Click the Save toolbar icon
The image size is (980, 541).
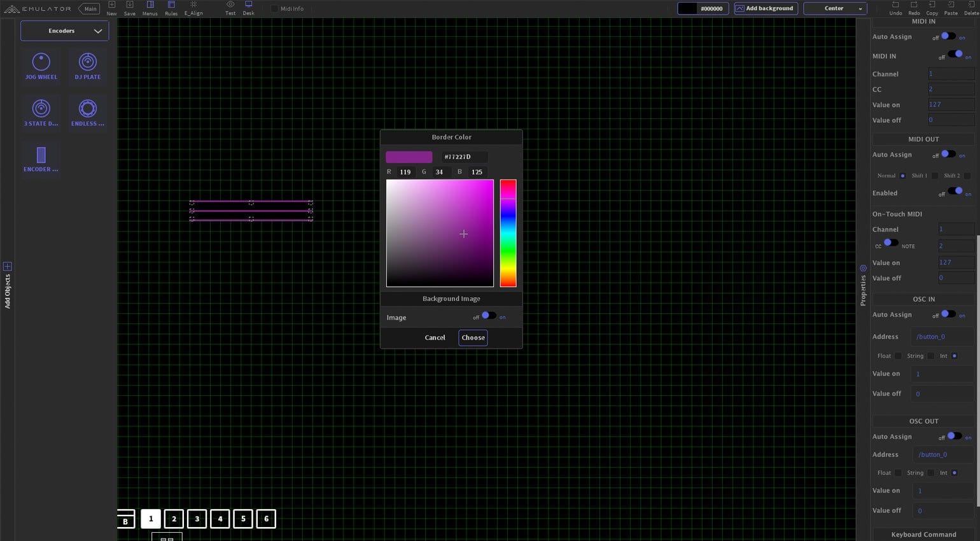pyautogui.click(x=129, y=5)
